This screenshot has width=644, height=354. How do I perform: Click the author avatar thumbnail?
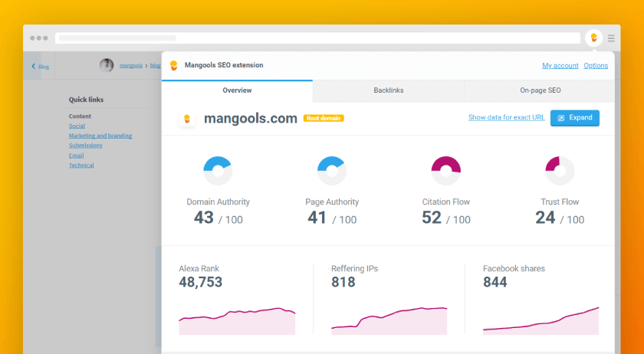click(107, 65)
